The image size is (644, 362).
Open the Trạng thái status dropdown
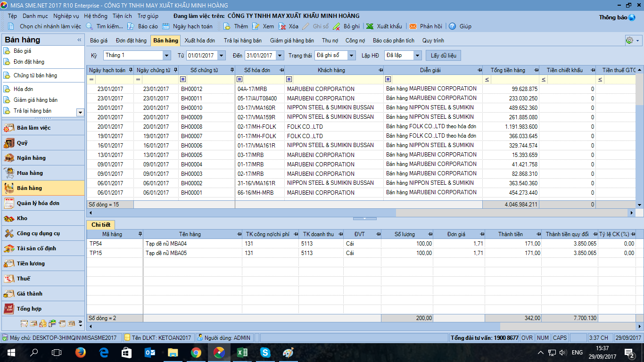[x=352, y=56]
